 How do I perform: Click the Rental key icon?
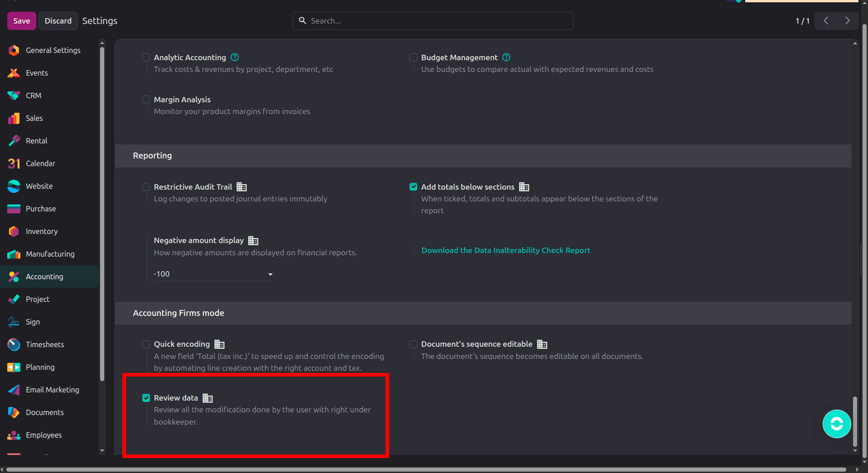click(14, 141)
